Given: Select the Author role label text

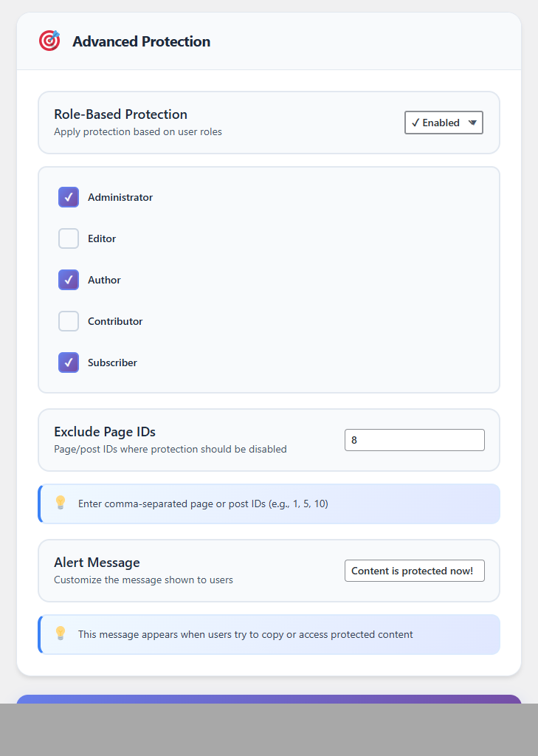Looking at the screenshot, I should coord(104,280).
